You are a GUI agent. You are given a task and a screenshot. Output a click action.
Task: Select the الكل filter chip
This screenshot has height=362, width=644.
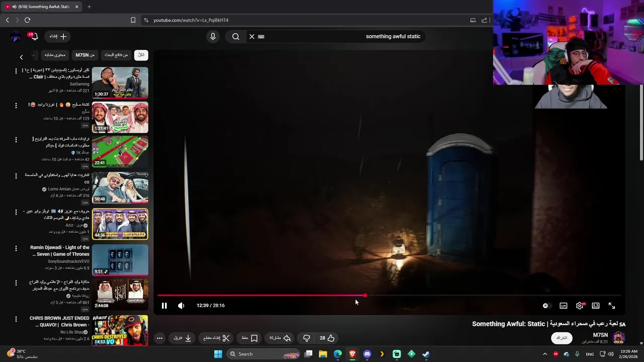click(x=141, y=55)
